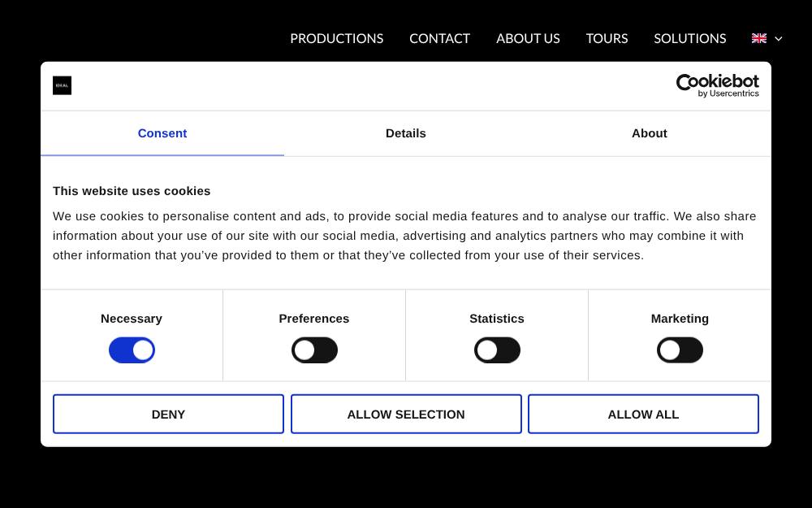Click the Cookiebot by Usercentrics logo
The image size is (812, 508).
(x=717, y=85)
